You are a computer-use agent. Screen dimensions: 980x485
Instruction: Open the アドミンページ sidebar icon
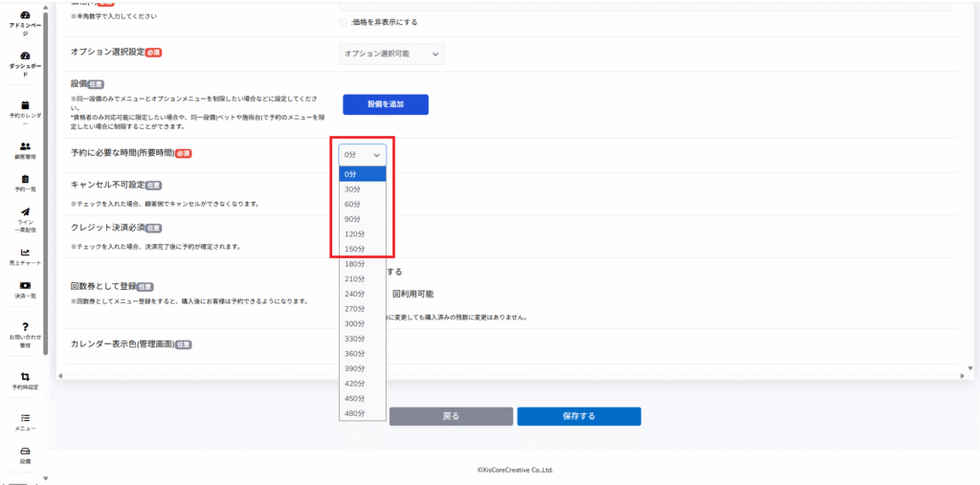(24, 16)
